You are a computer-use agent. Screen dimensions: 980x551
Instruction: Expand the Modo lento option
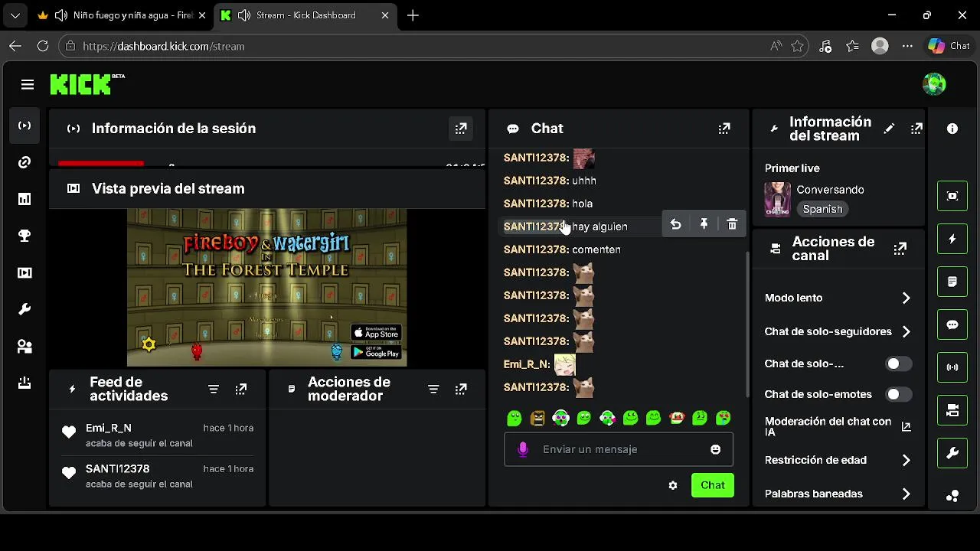point(906,298)
